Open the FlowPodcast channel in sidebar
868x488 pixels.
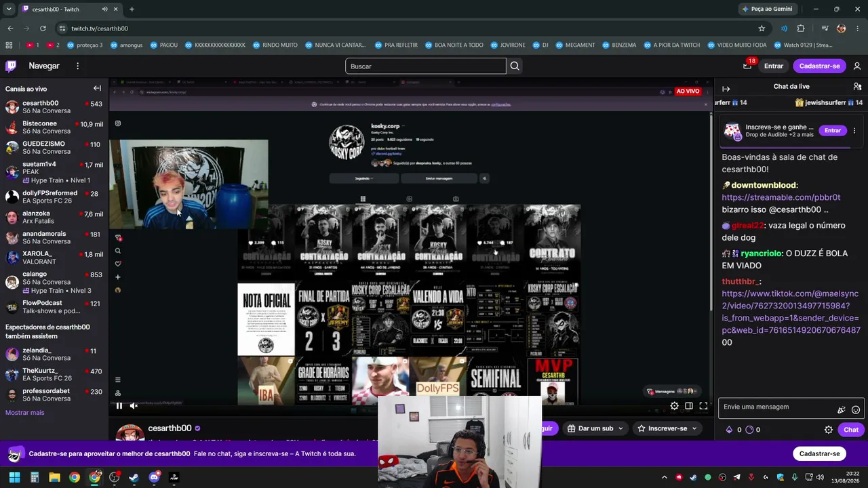(54, 306)
